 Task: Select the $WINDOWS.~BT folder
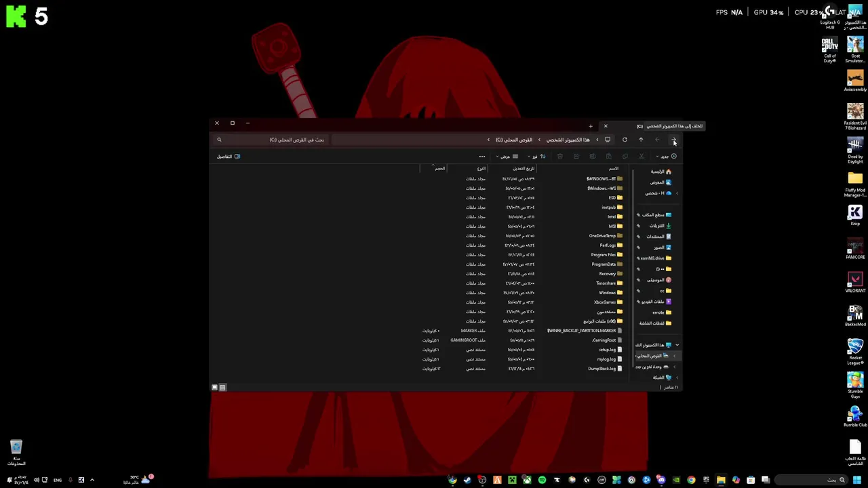(604, 179)
